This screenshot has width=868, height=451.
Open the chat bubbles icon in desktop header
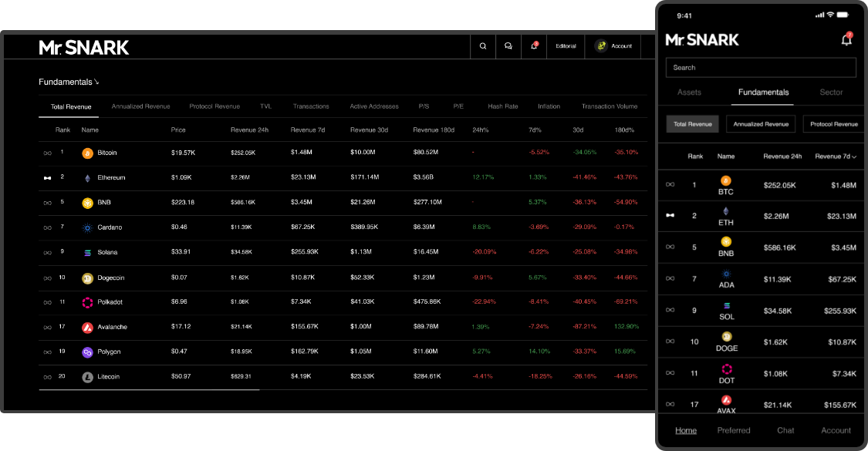click(x=508, y=46)
